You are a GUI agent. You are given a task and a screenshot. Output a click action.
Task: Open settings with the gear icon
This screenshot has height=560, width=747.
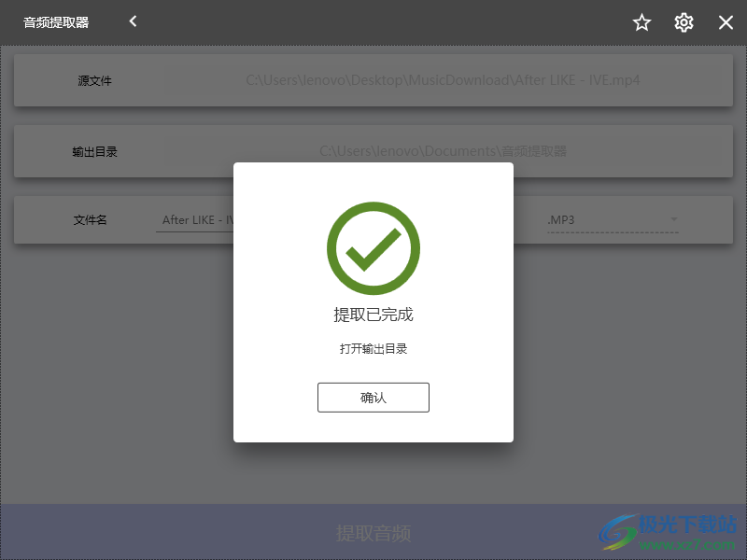[684, 22]
